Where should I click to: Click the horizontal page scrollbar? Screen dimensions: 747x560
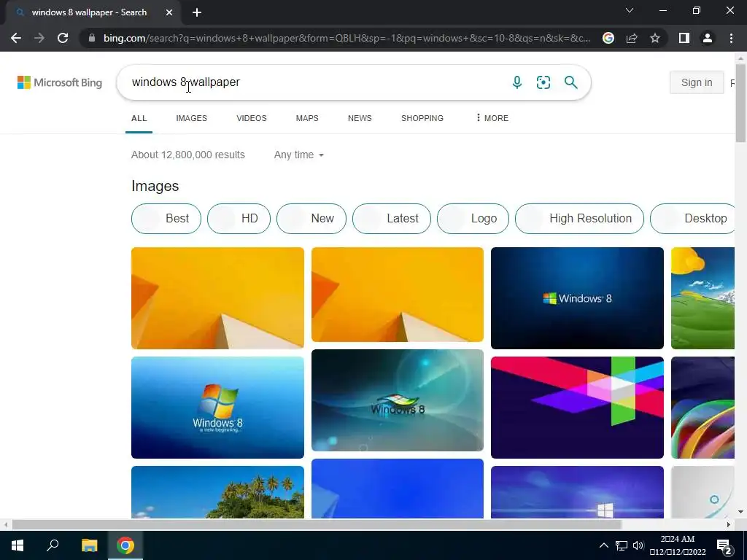pyautogui.click(x=317, y=525)
